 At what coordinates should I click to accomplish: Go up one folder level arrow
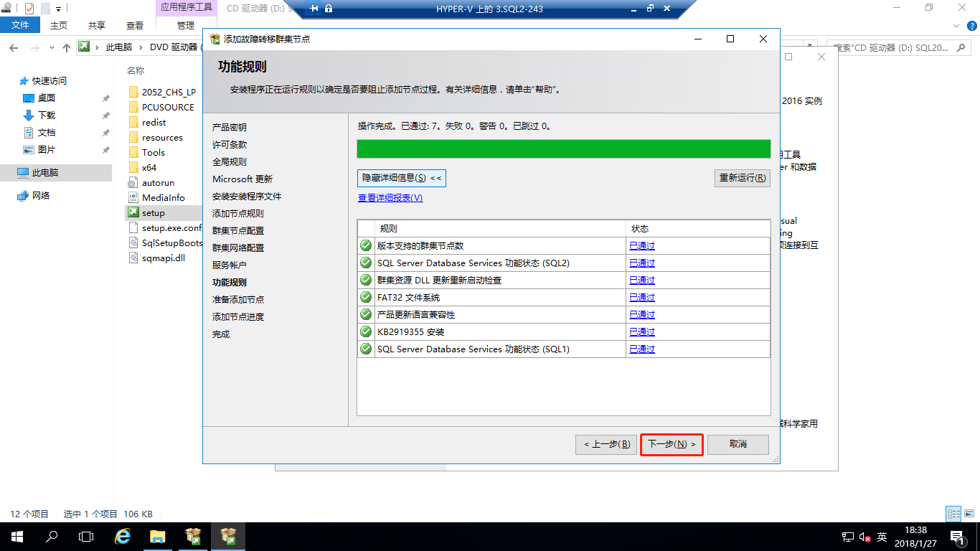pos(67,47)
